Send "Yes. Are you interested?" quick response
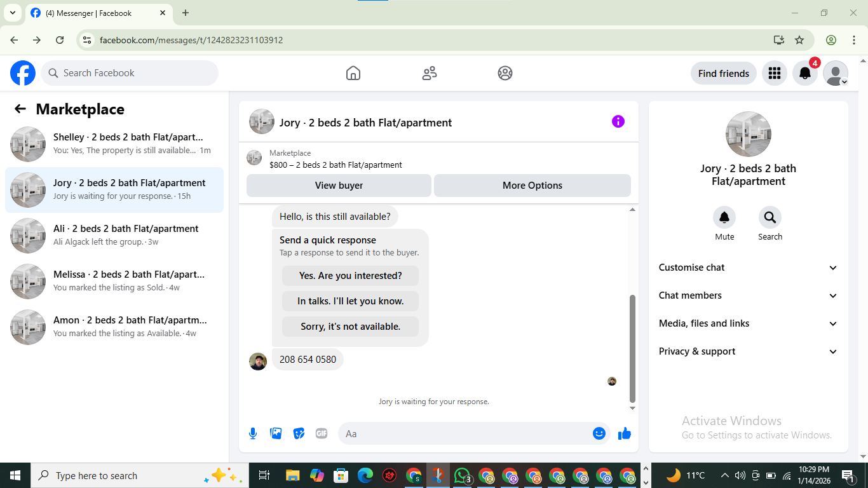Image resolution: width=868 pixels, height=488 pixels. (x=350, y=276)
